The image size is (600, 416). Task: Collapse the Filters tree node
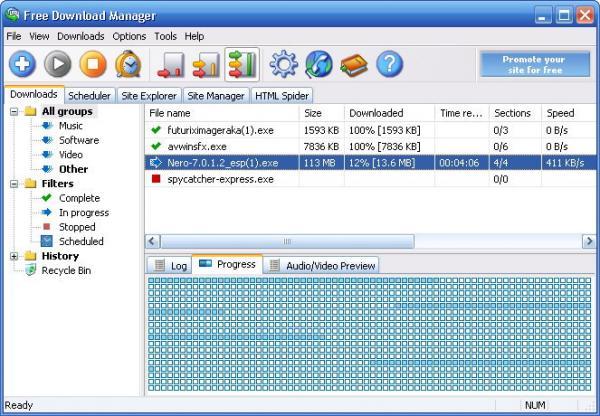coord(14,184)
